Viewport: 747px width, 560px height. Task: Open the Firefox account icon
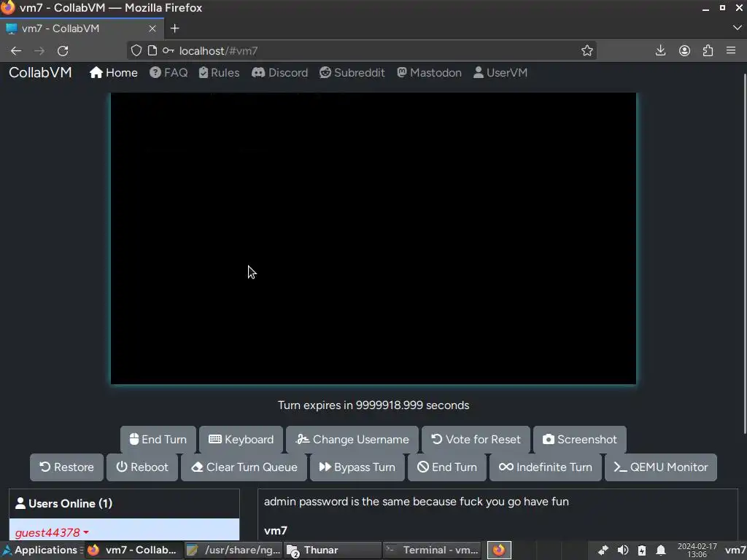[684, 50]
